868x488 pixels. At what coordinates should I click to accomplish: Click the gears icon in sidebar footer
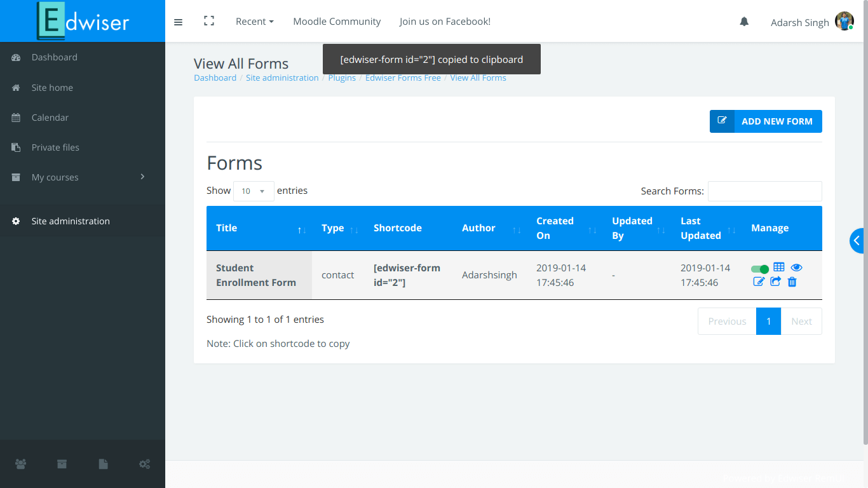tap(144, 464)
